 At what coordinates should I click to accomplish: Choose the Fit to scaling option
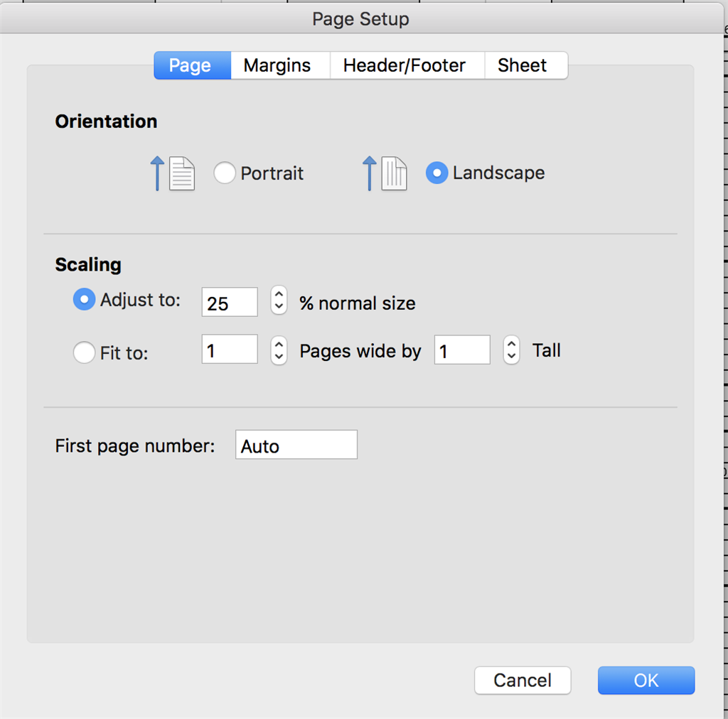point(84,352)
